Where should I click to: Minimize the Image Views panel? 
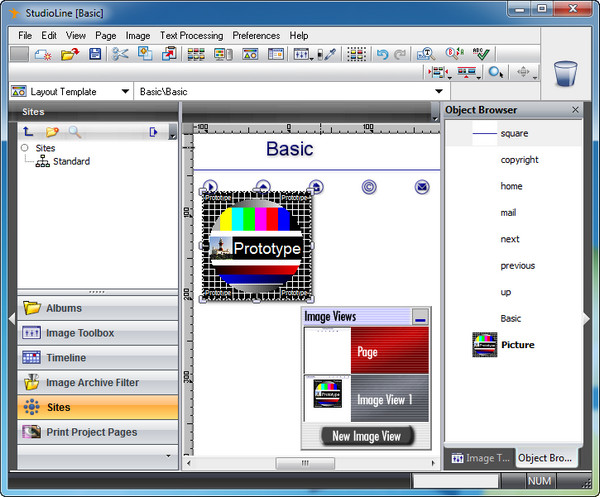pyautogui.click(x=420, y=317)
